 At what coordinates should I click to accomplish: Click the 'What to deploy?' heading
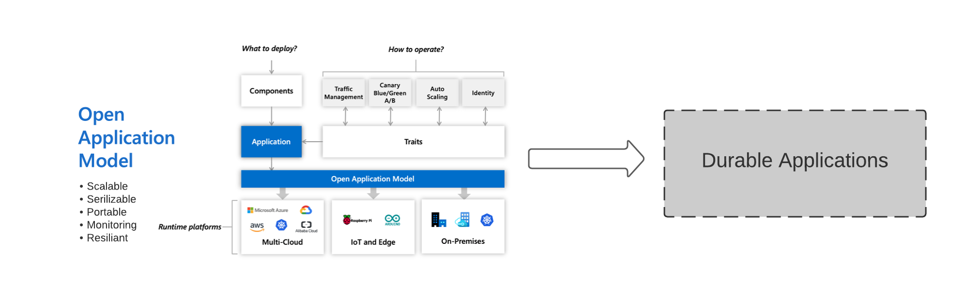(x=269, y=48)
